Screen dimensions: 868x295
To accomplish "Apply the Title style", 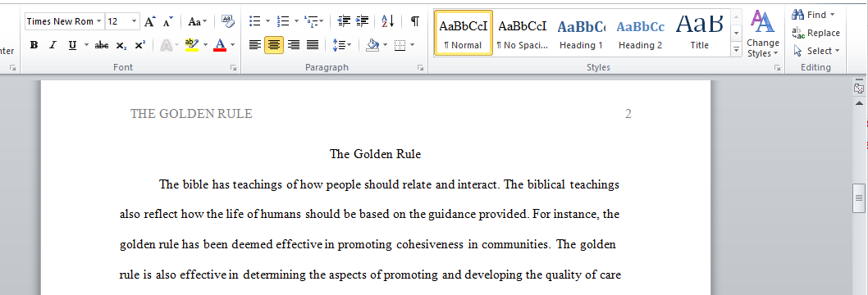I will coord(699,33).
